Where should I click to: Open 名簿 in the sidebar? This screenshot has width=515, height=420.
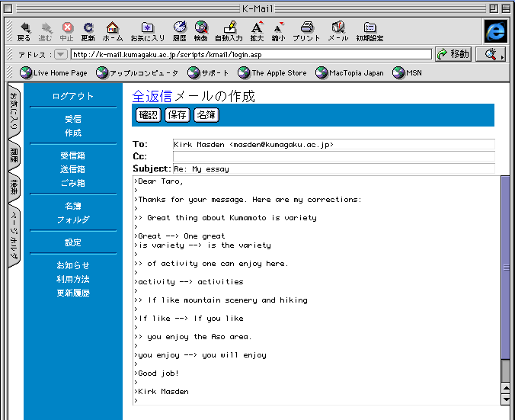pyautogui.click(x=73, y=206)
